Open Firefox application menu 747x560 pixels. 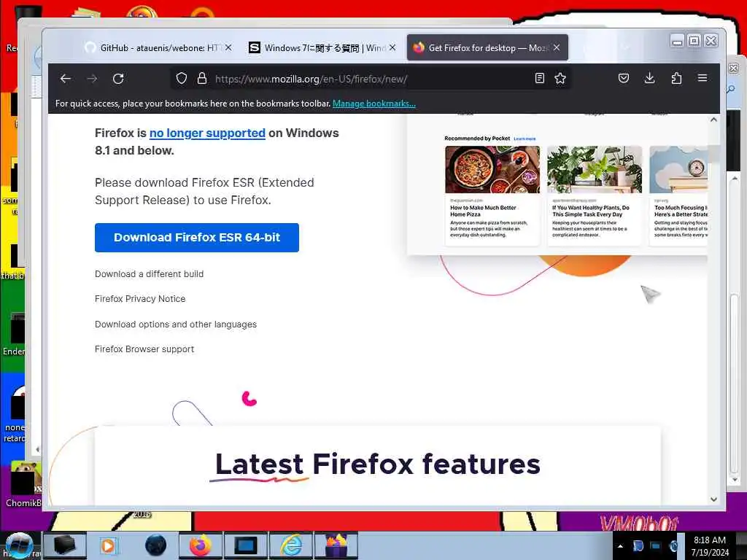703,79
